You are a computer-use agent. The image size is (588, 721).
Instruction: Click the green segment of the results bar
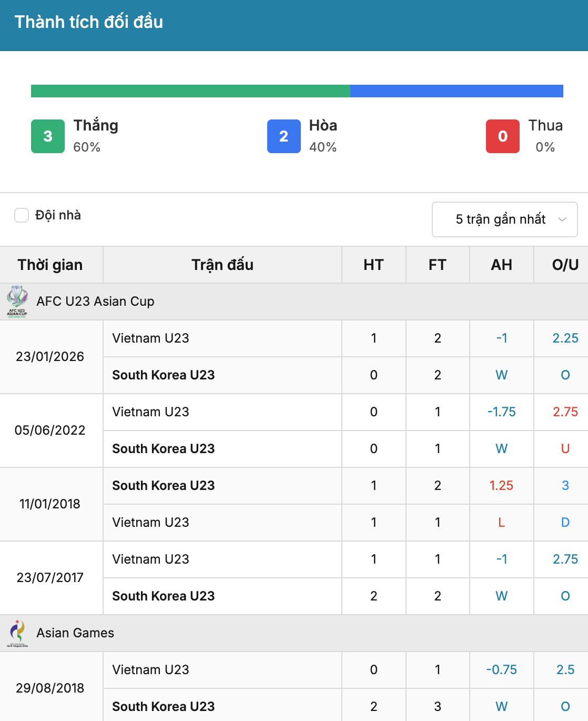point(190,91)
